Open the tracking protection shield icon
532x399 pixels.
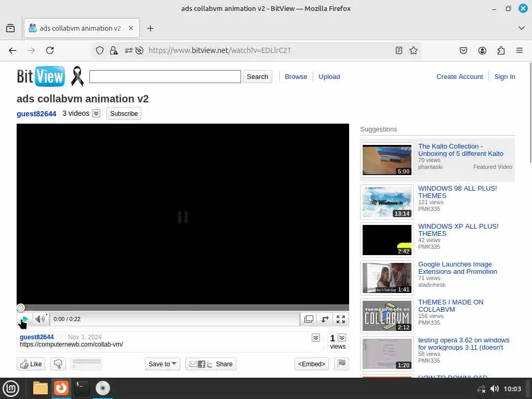(99, 50)
